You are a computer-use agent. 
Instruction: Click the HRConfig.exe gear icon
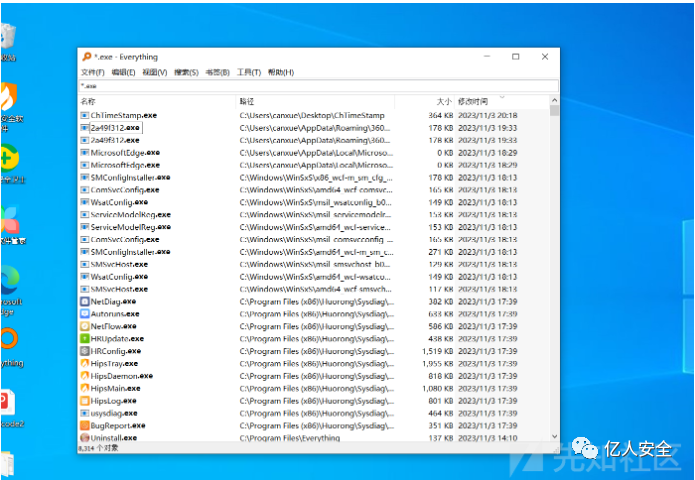(x=85, y=351)
